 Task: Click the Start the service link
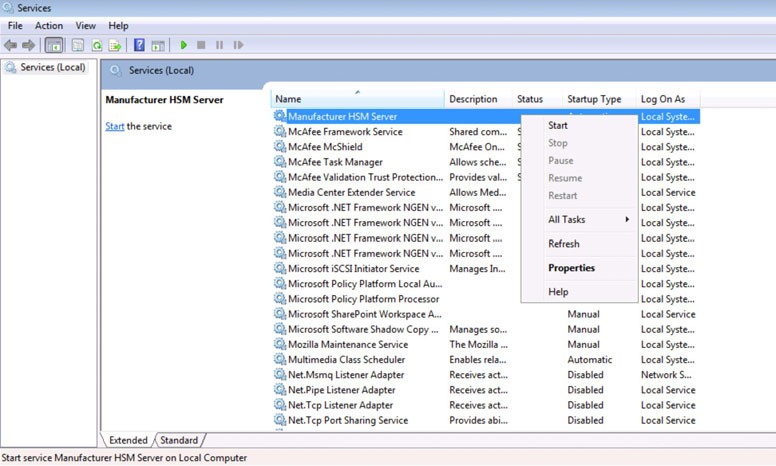click(x=114, y=126)
